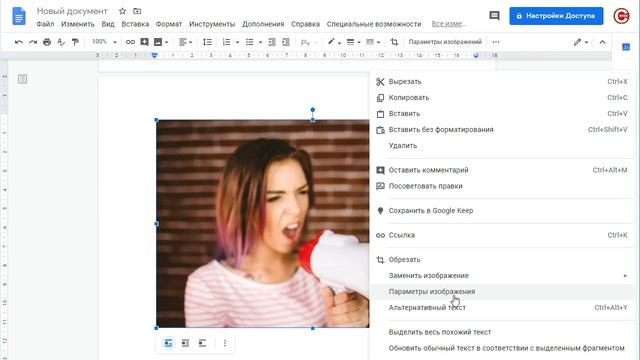
Task: Open the Дополнения menu
Action: [263, 24]
